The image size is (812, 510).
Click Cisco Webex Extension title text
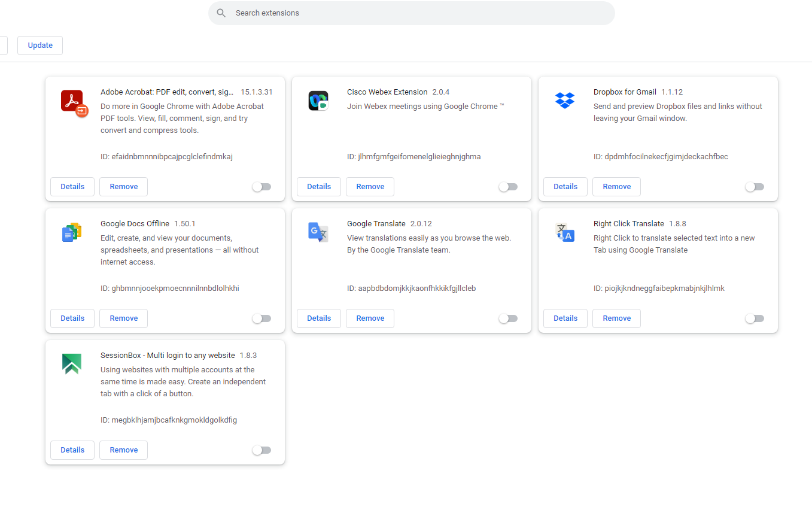(387, 92)
